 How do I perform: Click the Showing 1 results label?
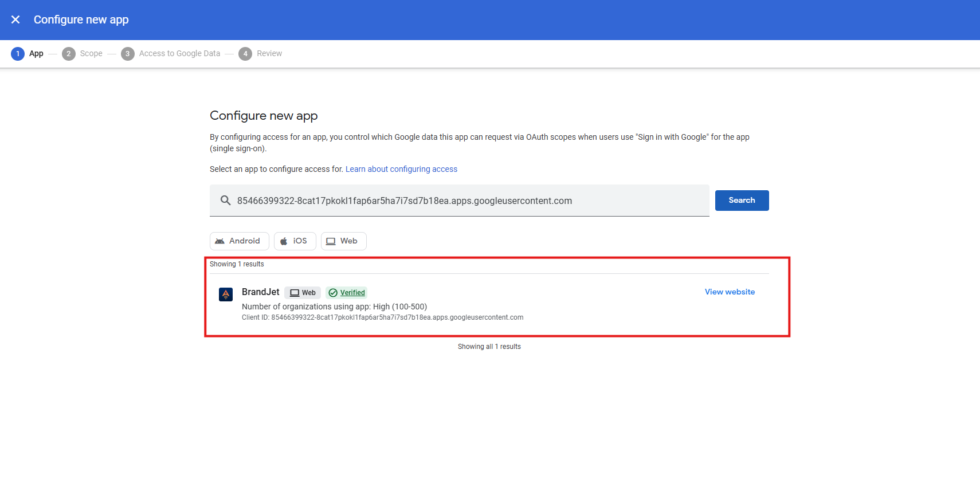pos(237,264)
